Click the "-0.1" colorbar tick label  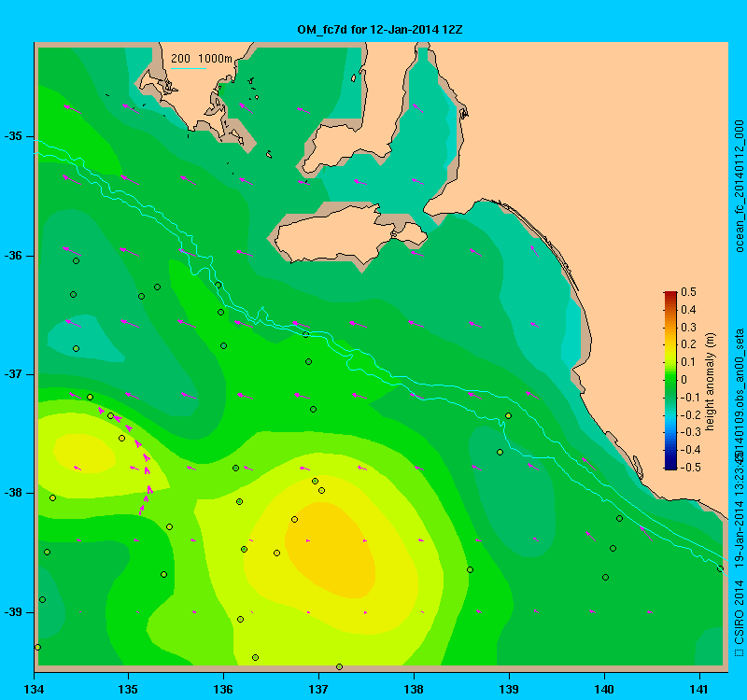click(x=690, y=398)
